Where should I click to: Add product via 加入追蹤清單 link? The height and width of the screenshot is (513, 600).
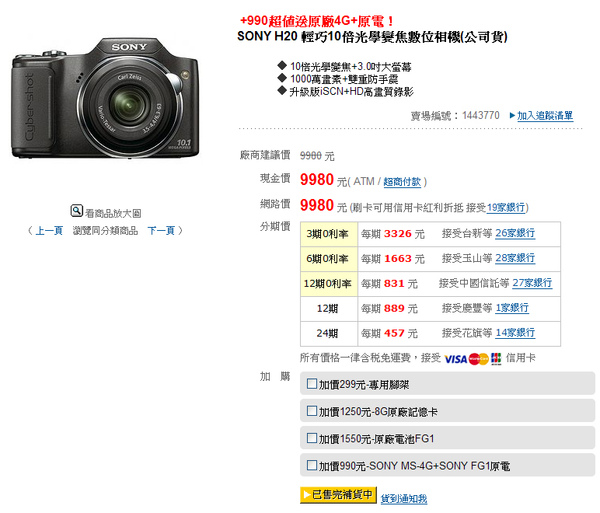[x=545, y=116]
